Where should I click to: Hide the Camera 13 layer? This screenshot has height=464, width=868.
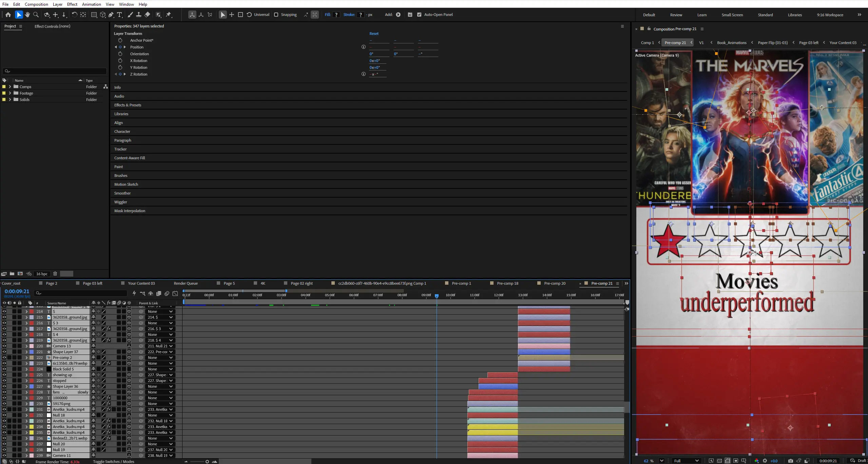[4, 346]
